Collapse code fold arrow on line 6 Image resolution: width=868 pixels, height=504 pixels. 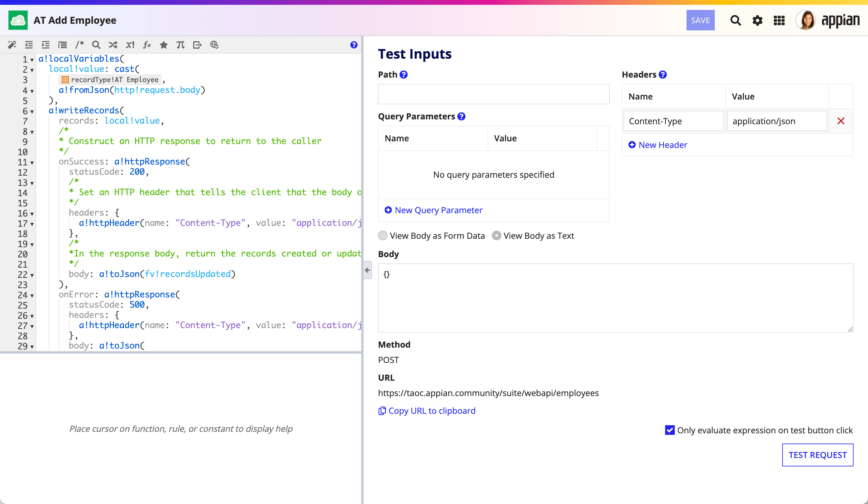click(32, 112)
